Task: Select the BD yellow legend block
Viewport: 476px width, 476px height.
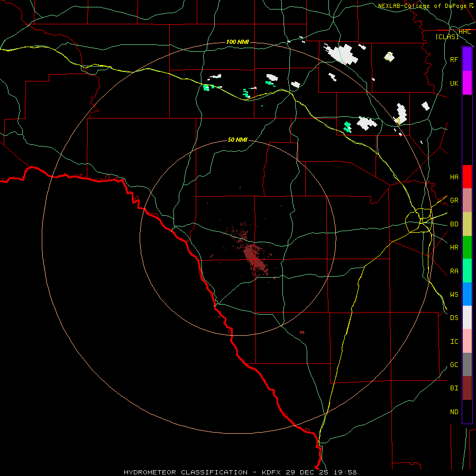Action: point(467,224)
